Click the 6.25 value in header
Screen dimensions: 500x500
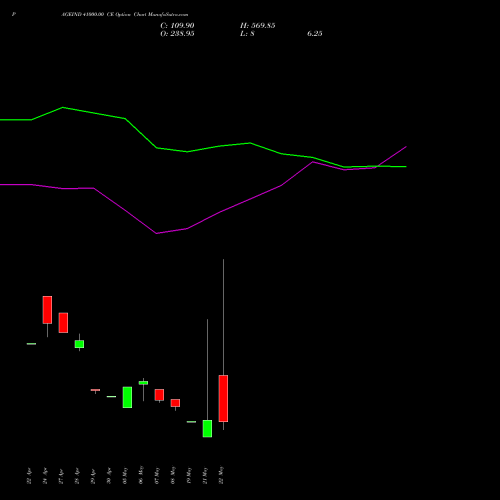point(315,34)
